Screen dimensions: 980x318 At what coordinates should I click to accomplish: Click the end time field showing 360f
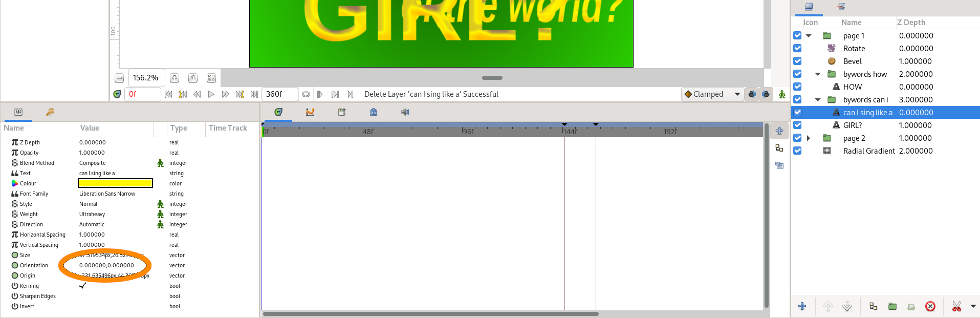click(279, 94)
